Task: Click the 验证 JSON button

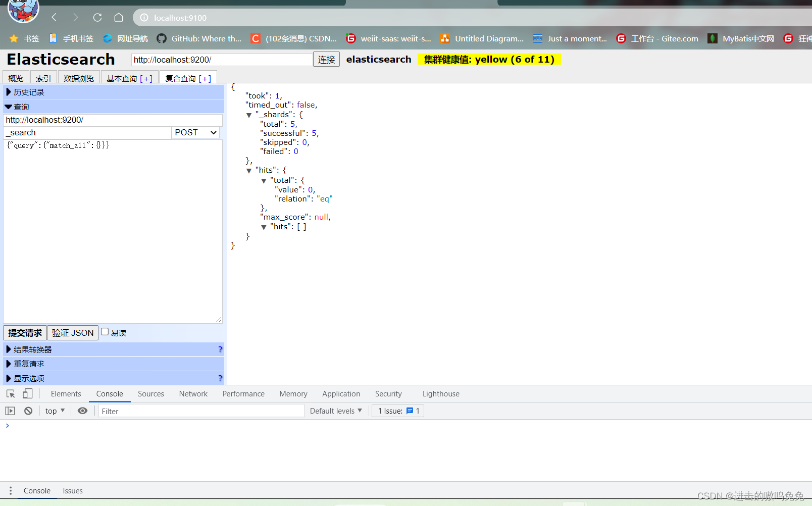Action: click(x=73, y=333)
